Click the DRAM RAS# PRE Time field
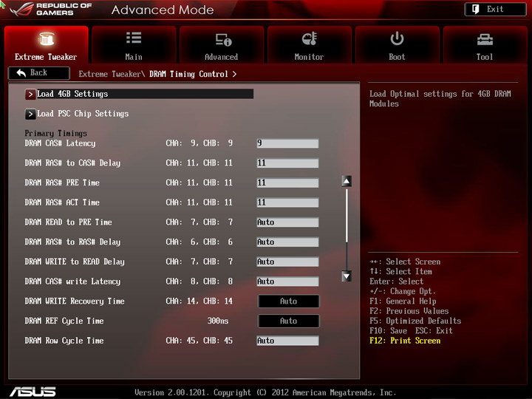The height and width of the screenshot is (399, 532). pyautogui.click(x=287, y=183)
